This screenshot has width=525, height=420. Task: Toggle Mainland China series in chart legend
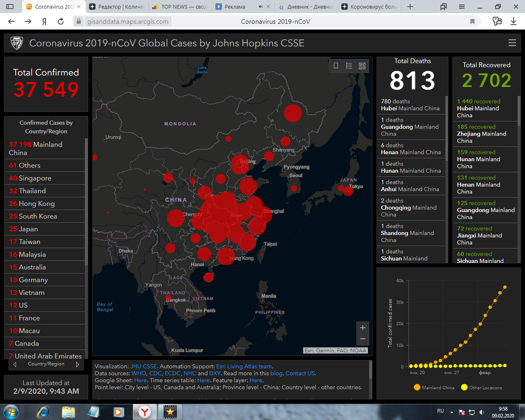click(434, 388)
